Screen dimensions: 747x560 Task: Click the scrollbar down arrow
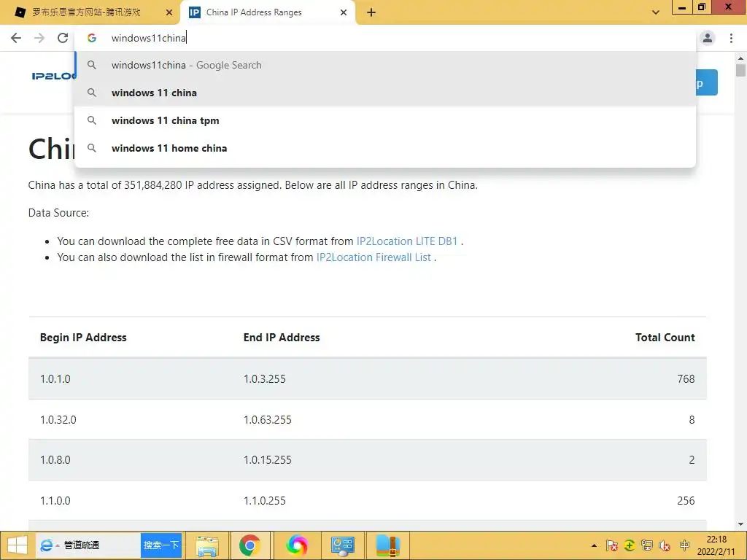(x=740, y=525)
